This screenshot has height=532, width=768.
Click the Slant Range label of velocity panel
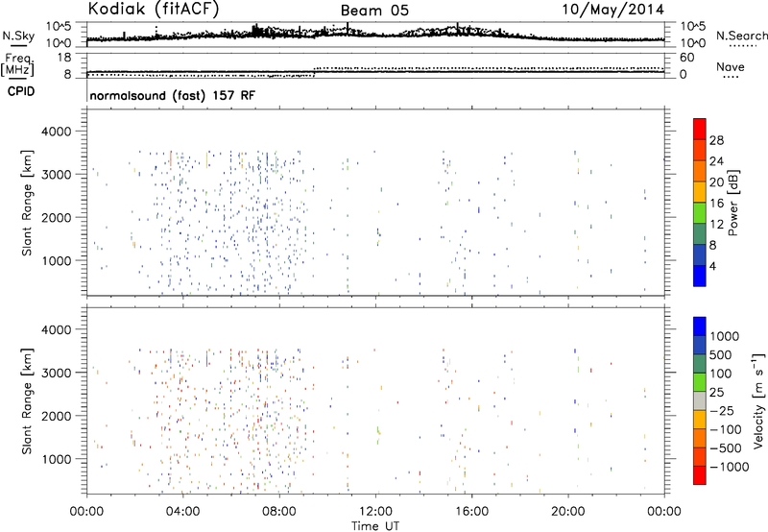point(27,401)
